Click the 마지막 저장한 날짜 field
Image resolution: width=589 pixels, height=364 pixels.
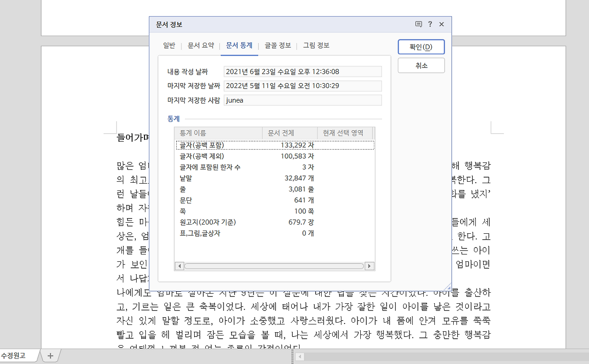pos(303,86)
